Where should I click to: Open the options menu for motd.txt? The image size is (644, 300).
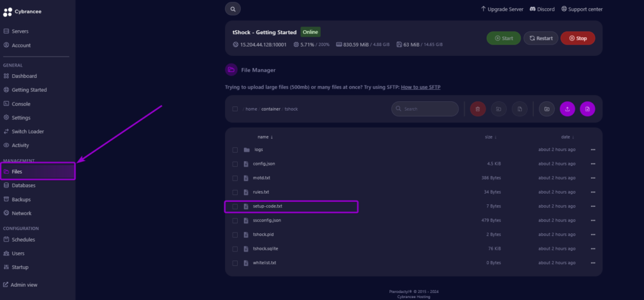coord(592,178)
